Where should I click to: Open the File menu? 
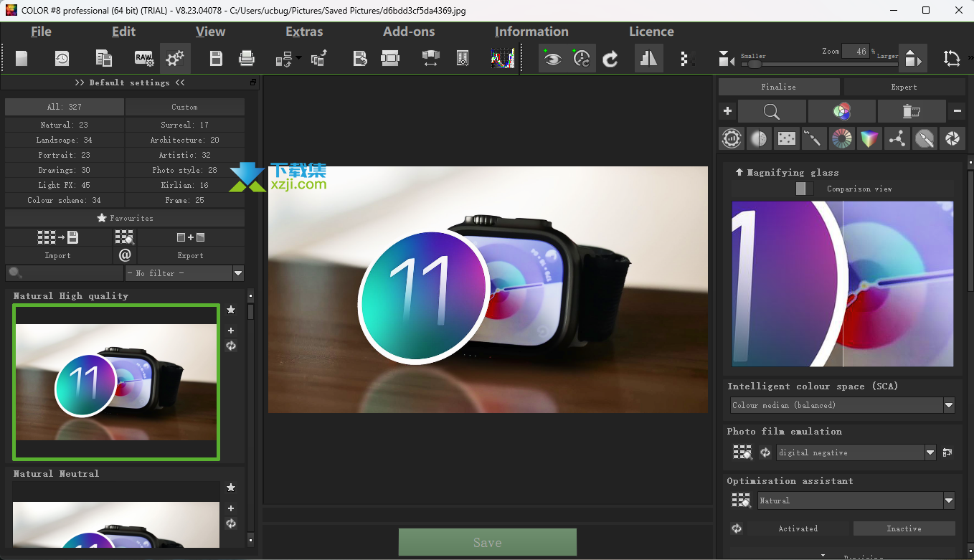(41, 32)
